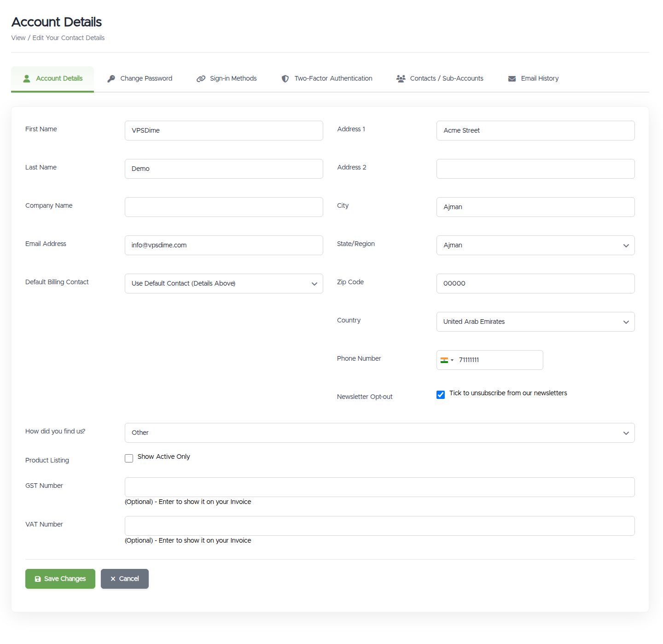Screen dimensions: 663x644
Task: Open the 'How did you find us?' dropdown
Action: (x=380, y=433)
